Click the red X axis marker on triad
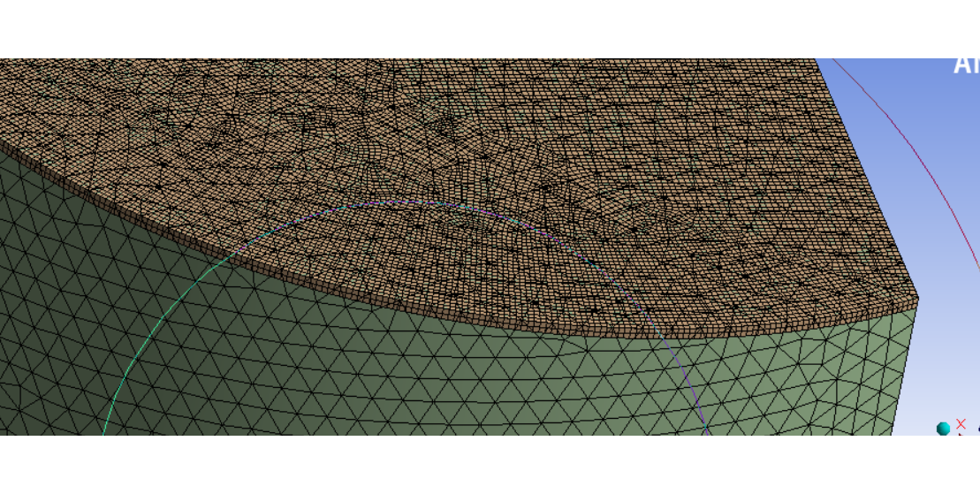Screen dimensions: 980x494 (x=961, y=423)
